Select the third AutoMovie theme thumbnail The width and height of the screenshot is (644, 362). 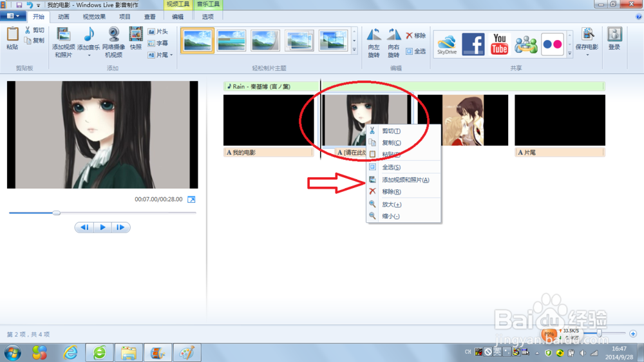[x=265, y=41]
